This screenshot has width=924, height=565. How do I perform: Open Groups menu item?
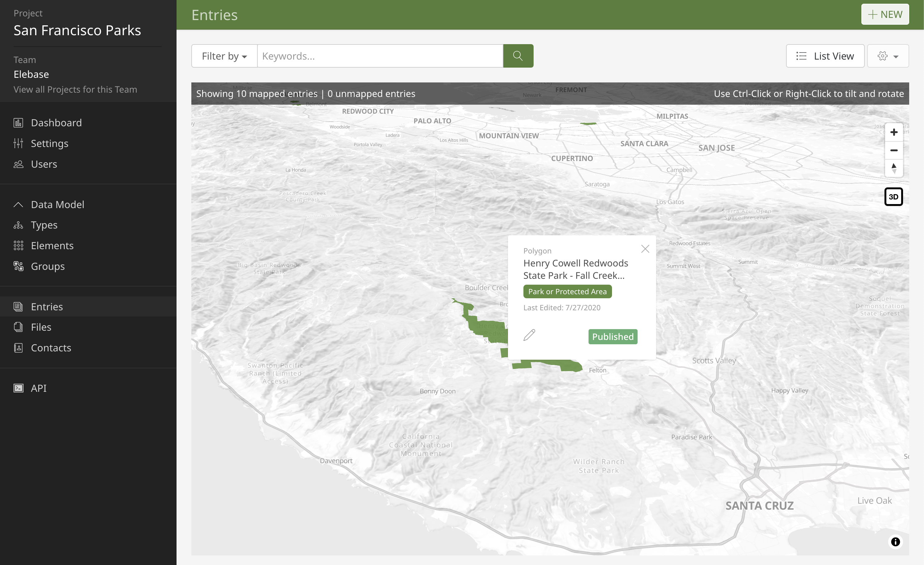[48, 266]
